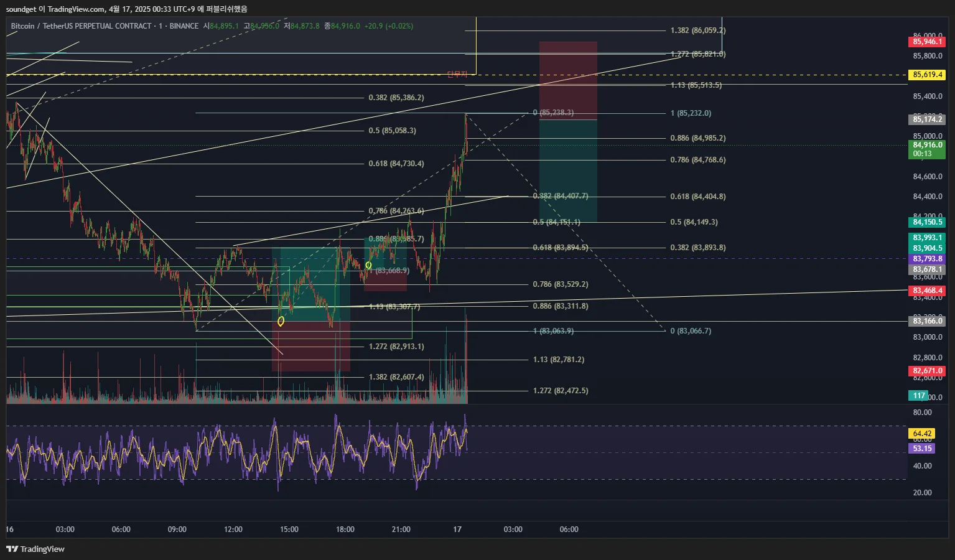The height and width of the screenshot is (560, 955).
Task: Click the 12:00 time axis label
Action: tap(233, 530)
